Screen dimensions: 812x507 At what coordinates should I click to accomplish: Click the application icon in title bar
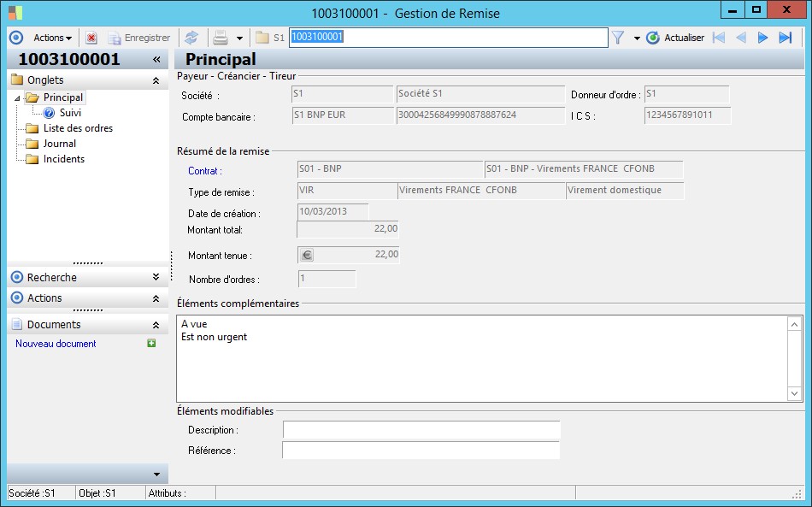pyautogui.click(x=15, y=13)
